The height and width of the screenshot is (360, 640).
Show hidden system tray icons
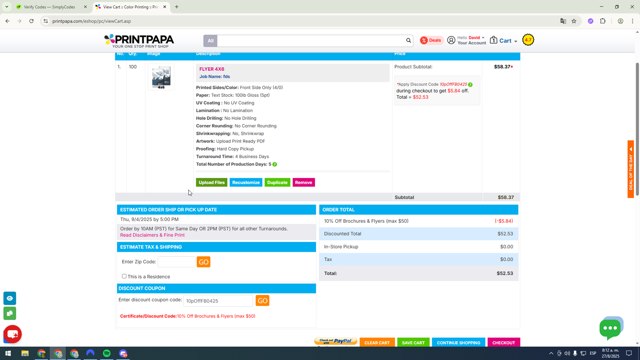click(551, 353)
